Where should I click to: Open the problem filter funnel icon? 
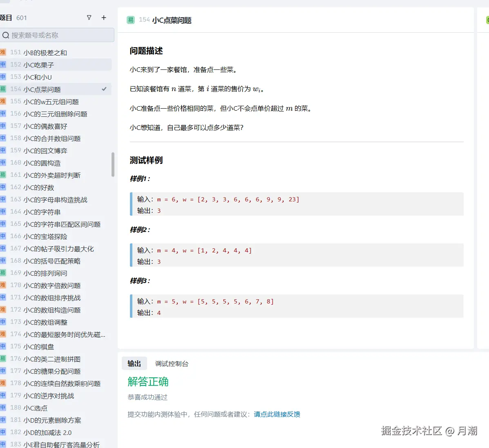click(x=89, y=18)
